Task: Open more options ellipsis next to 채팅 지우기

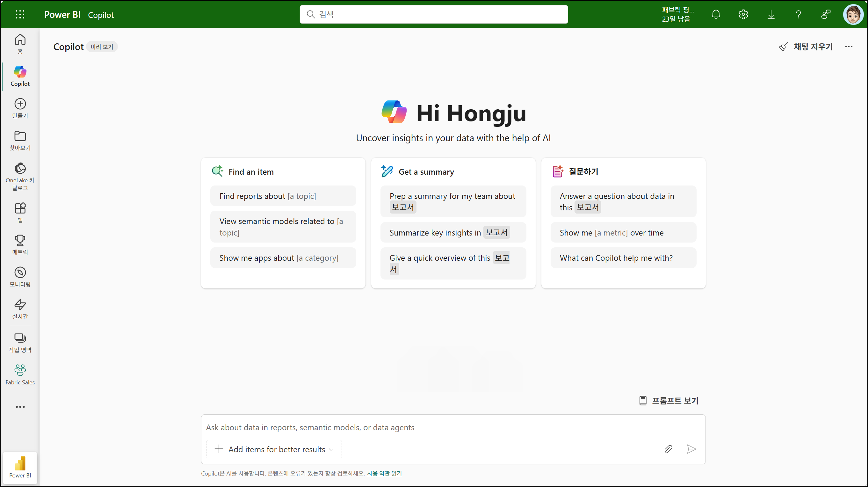Action: [849, 47]
